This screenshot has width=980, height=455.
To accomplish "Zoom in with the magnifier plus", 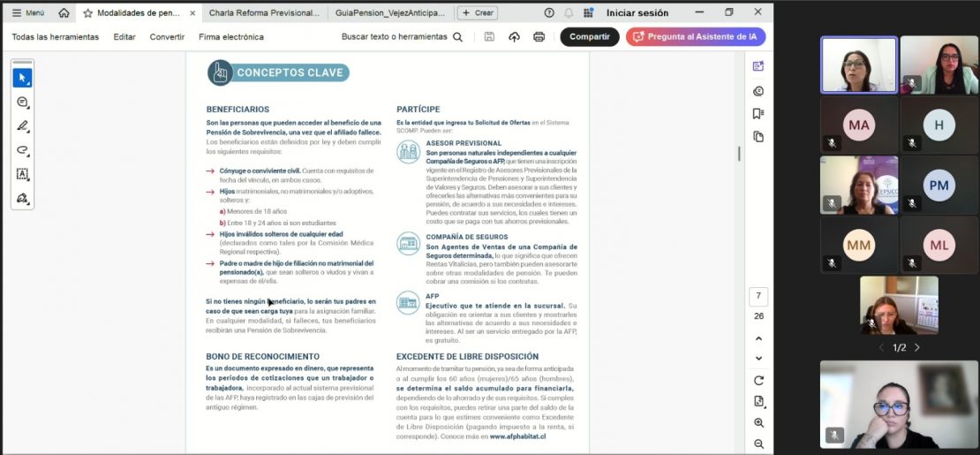I will point(758,423).
